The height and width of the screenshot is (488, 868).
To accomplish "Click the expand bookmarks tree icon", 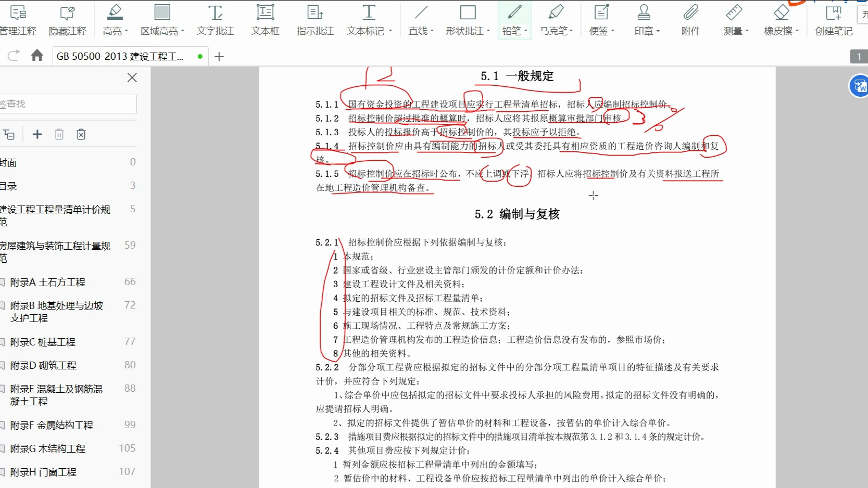I will point(9,135).
